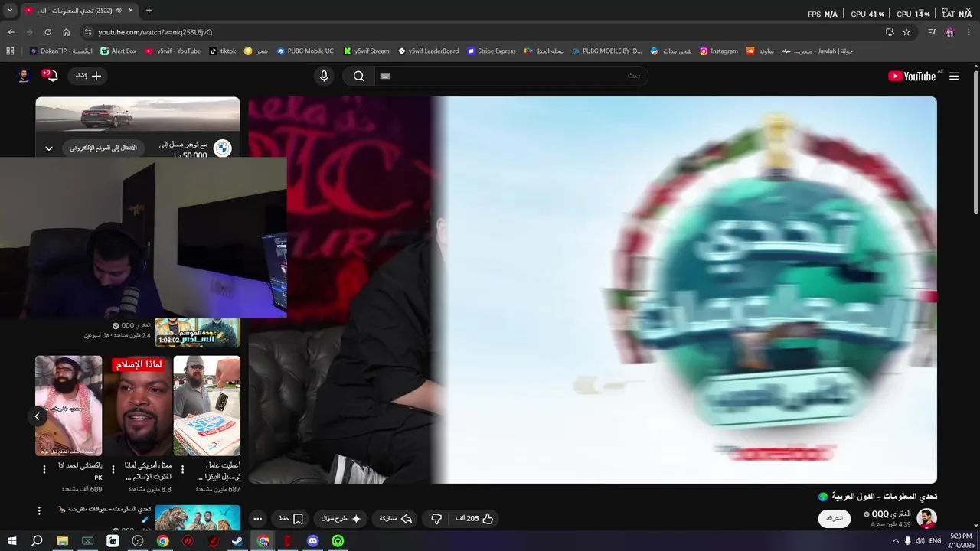The image size is (980, 551).
Task: Go back in Chrome
Action: click(11, 32)
